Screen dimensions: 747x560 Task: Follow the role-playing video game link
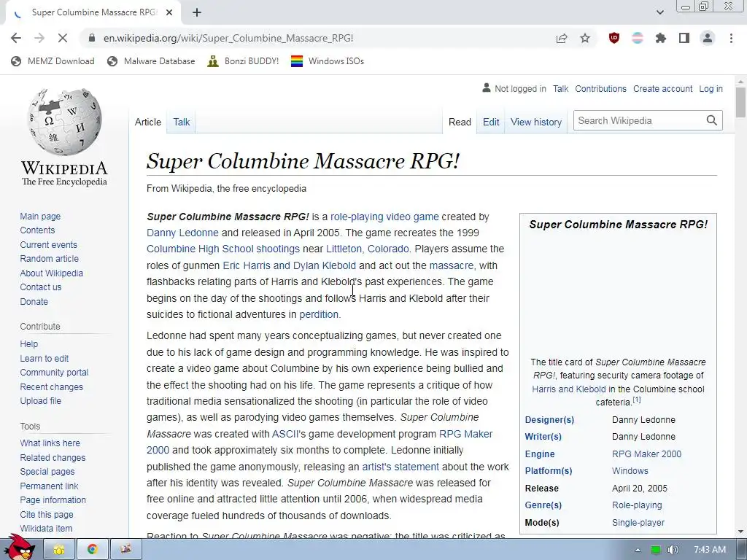[x=384, y=217]
